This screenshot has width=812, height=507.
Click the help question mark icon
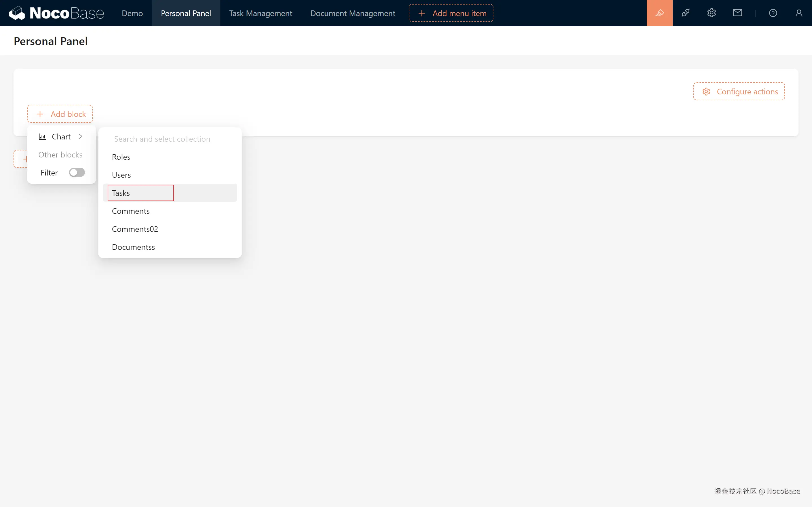pyautogui.click(x=773, y=13)
